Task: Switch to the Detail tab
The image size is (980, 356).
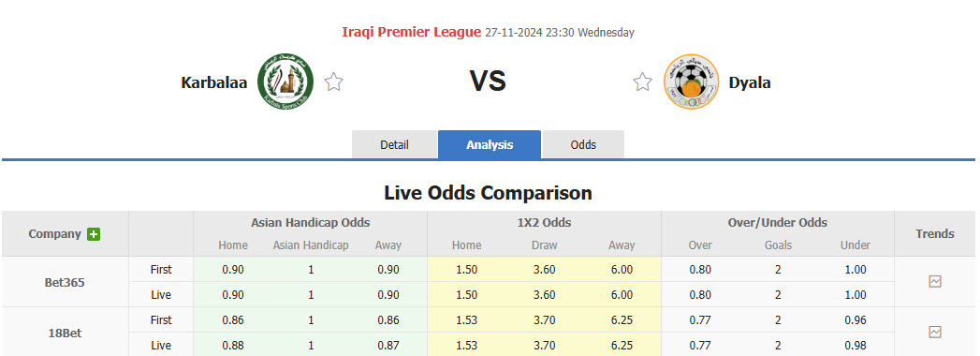Action: [394, 144]
